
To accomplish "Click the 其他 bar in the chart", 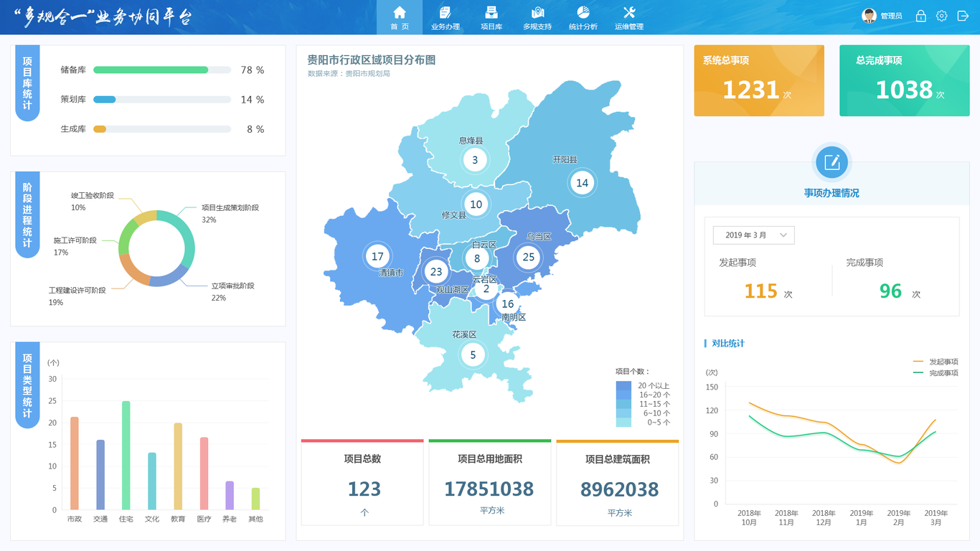I will click(x=255, y=499).
